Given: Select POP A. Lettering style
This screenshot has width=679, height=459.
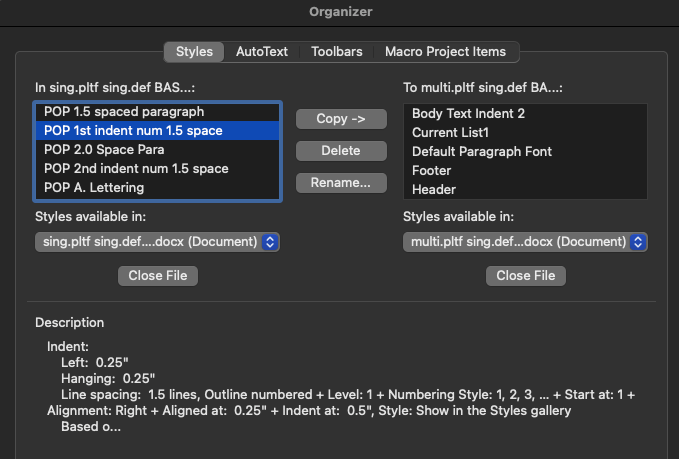Looking at the screenshot, I should [158, 187].
